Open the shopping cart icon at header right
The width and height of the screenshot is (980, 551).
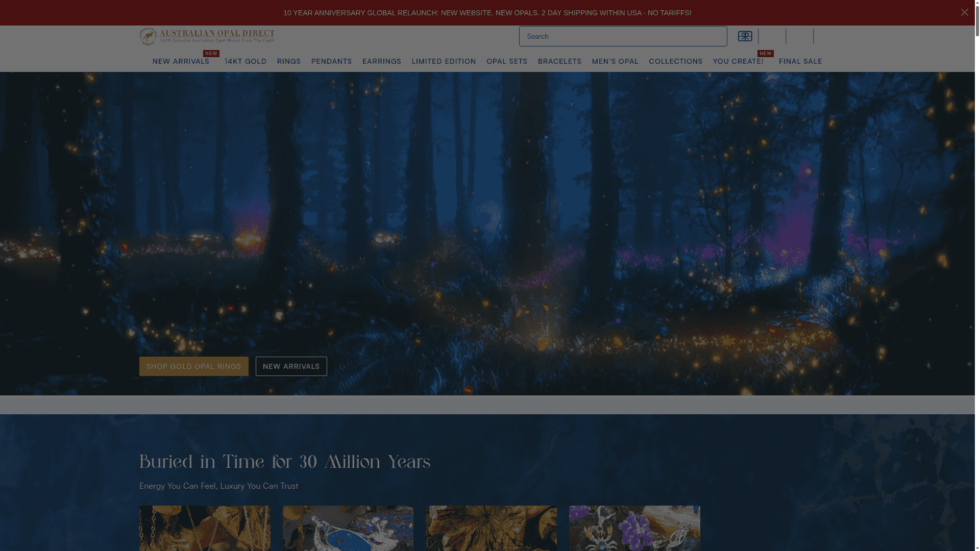coord(800,36)
